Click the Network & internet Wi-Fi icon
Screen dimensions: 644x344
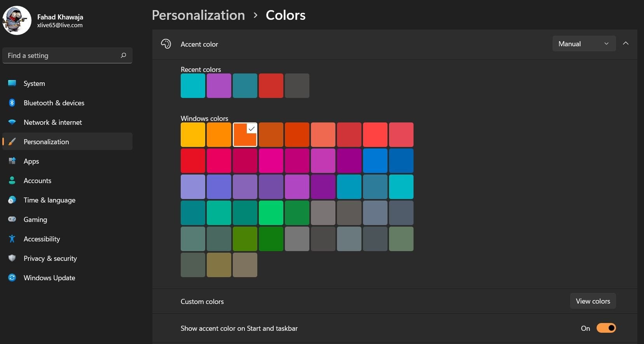click(x=12, y=122)
